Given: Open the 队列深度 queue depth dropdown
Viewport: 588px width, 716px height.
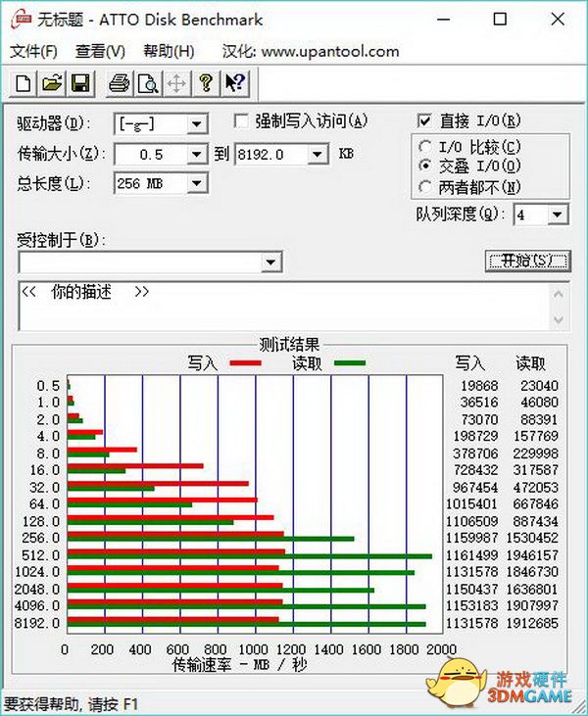Looking at the screenshot, I should point(557,215).
